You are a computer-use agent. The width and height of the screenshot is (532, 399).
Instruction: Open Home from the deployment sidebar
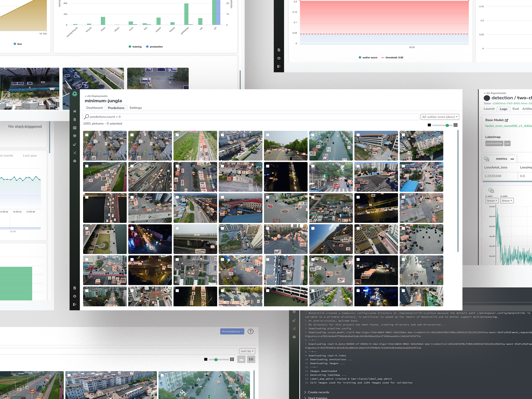tap(75, 111)
